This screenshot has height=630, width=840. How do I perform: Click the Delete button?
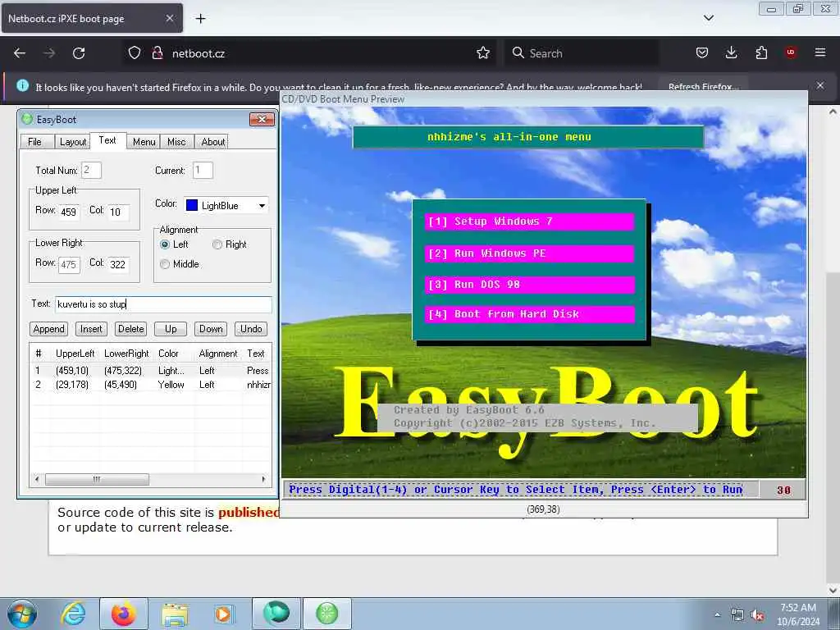click(x=130, y=329)
